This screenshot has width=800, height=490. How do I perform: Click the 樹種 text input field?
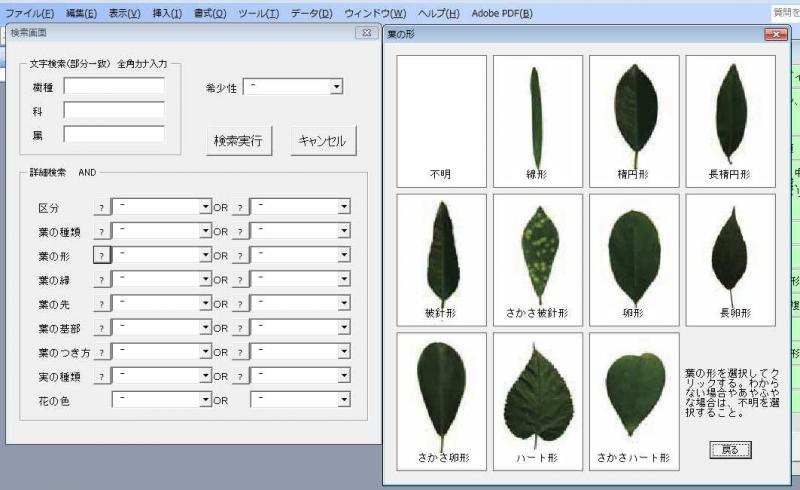[x=114, y=86]
